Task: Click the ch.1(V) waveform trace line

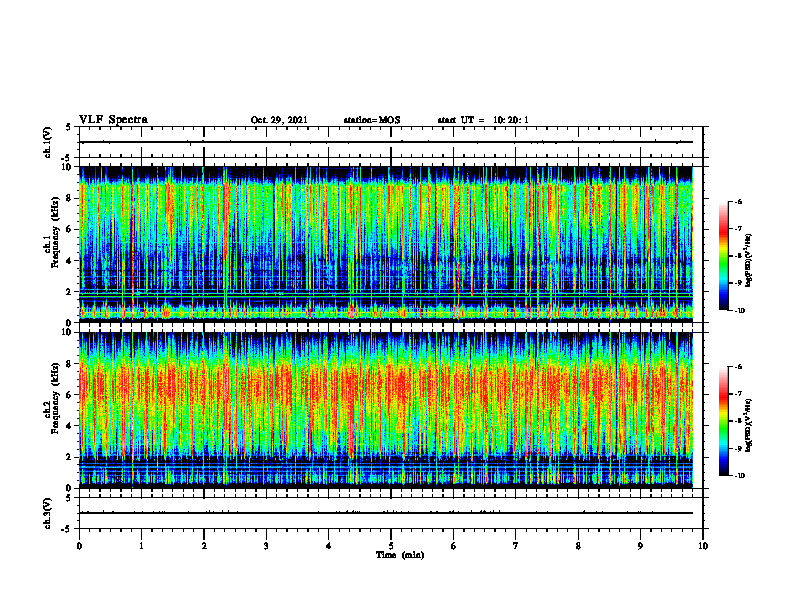Action: coord(386,142)
